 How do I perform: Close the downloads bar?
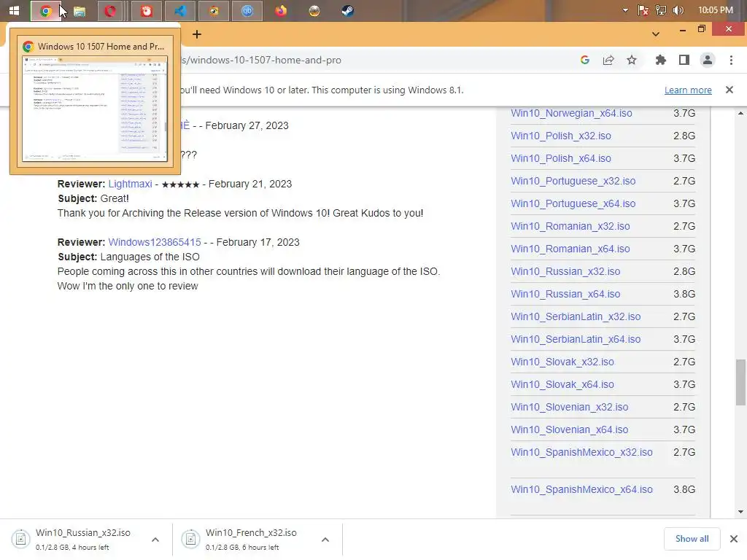click(734, 539)
